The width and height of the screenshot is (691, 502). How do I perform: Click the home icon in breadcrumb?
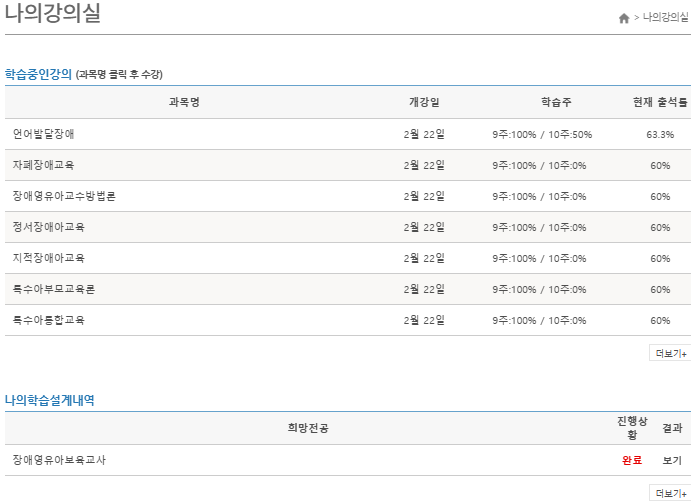tap(624, 18)
